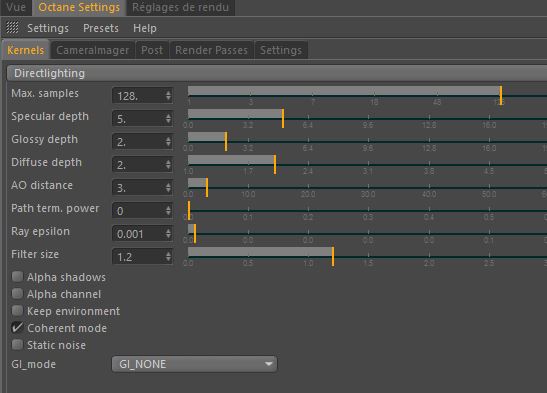Enable the Alpha channel checkbox
Image resolution: width=547 pixels, height=393 pixels.
coord(17,294)
